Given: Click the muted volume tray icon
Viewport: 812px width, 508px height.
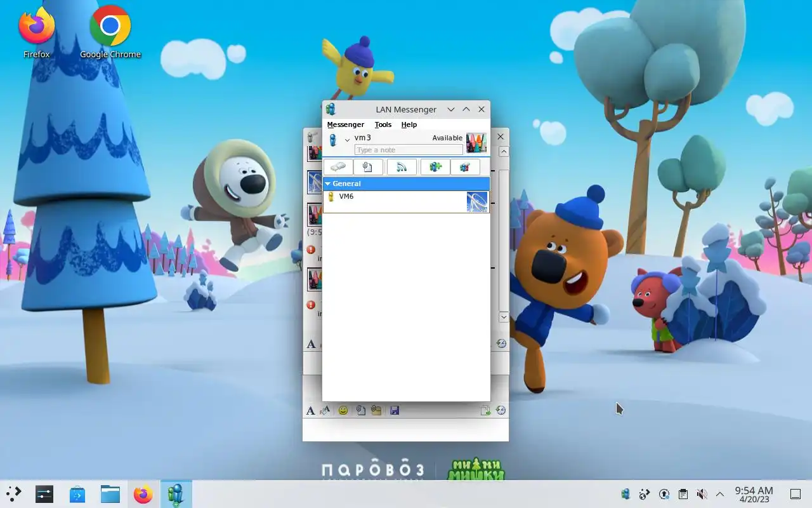Looking at the screenshot, I should point(702,494).
